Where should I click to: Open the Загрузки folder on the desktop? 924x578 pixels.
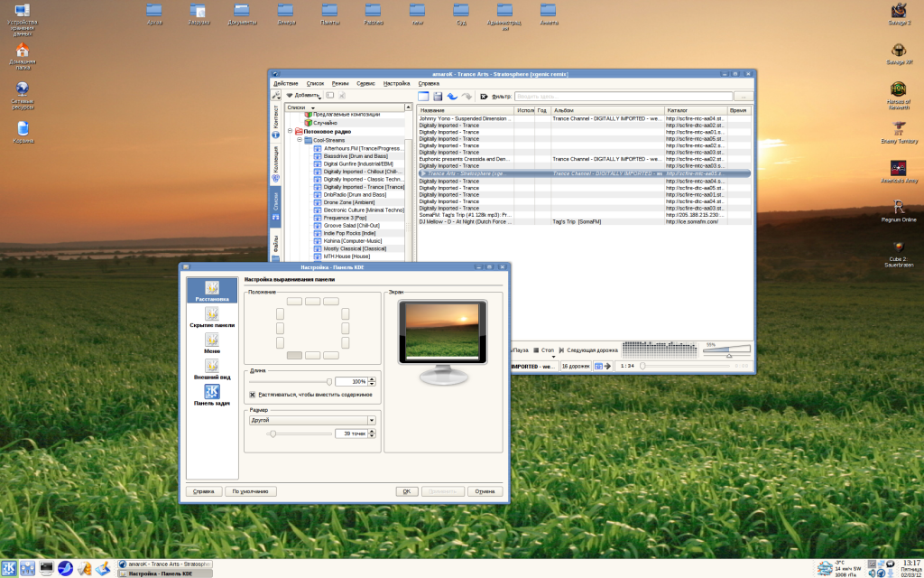coord(199,14)
